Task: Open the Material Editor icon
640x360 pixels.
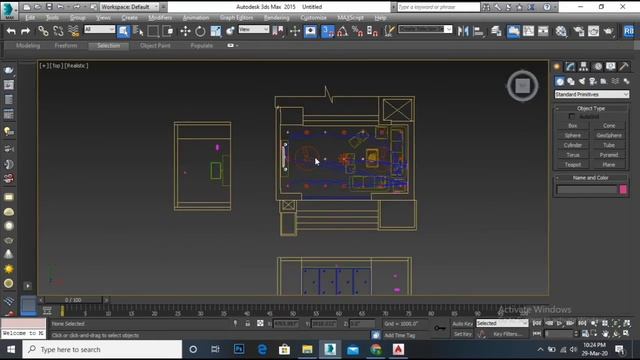Action: 561,31
